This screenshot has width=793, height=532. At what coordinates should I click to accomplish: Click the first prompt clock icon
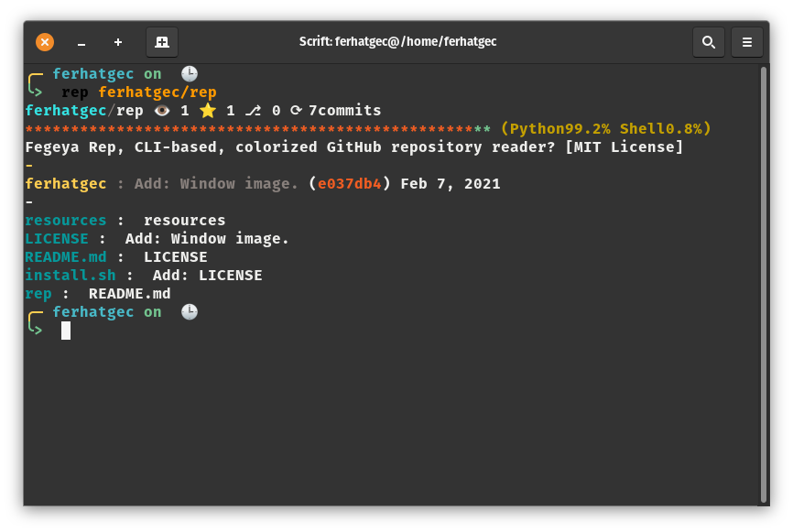point(190,74)
